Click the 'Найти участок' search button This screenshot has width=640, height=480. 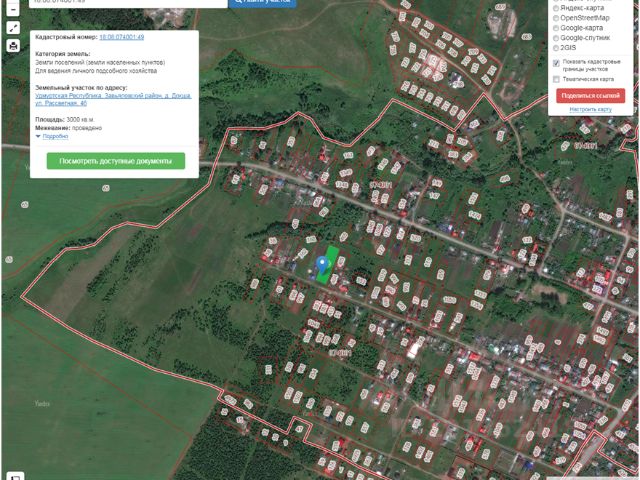pos(264,2)
